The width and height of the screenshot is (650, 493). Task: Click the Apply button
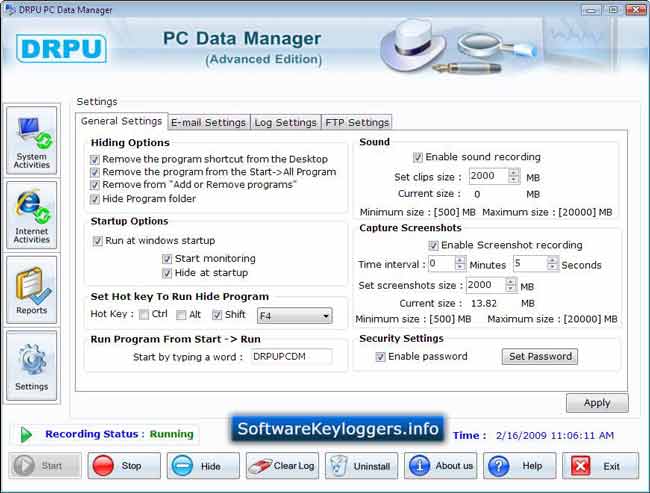click(x=597, y=403)
